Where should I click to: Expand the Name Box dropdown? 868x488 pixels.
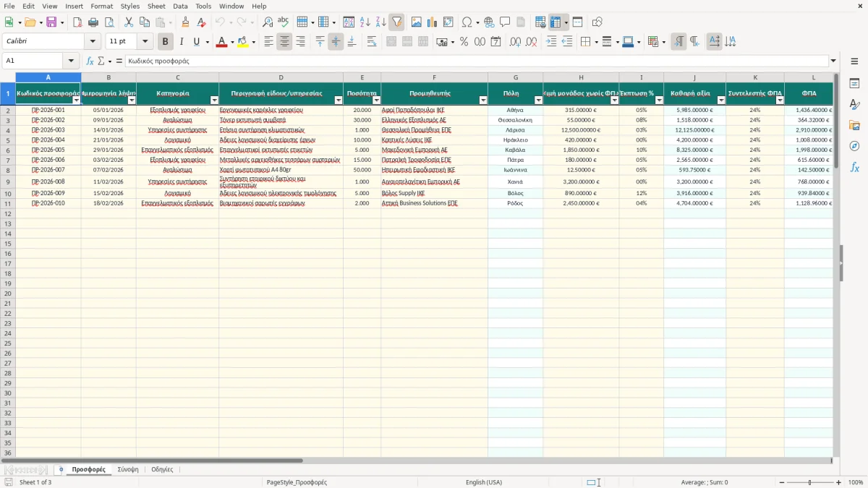point(71,61)
